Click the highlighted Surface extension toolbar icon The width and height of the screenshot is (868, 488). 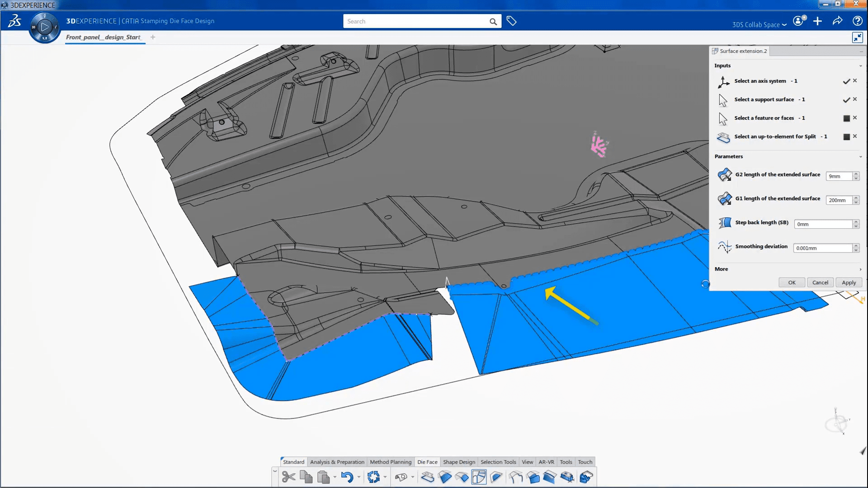click(x=479, y=477)
